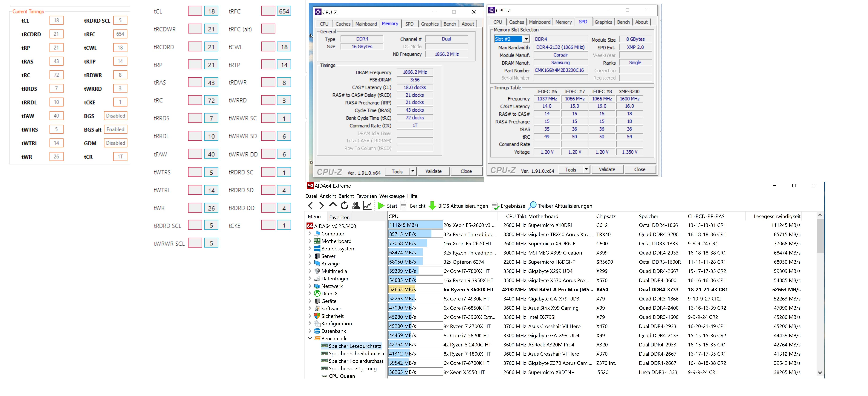
Task: Switch to Favoriten tab in AIDA64 sidebar
Action: [339, 217]
